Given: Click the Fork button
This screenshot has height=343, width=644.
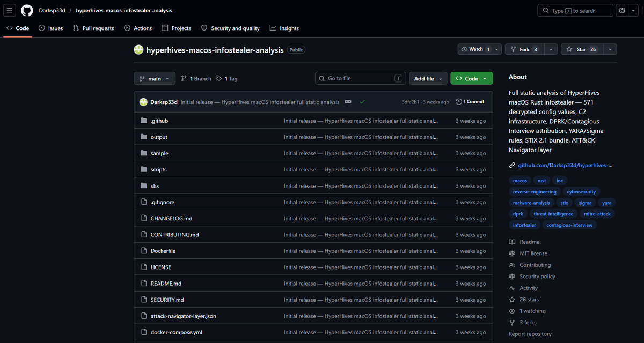Looking at the screenshot, I should pyautogui.click(x=524, y=49).
